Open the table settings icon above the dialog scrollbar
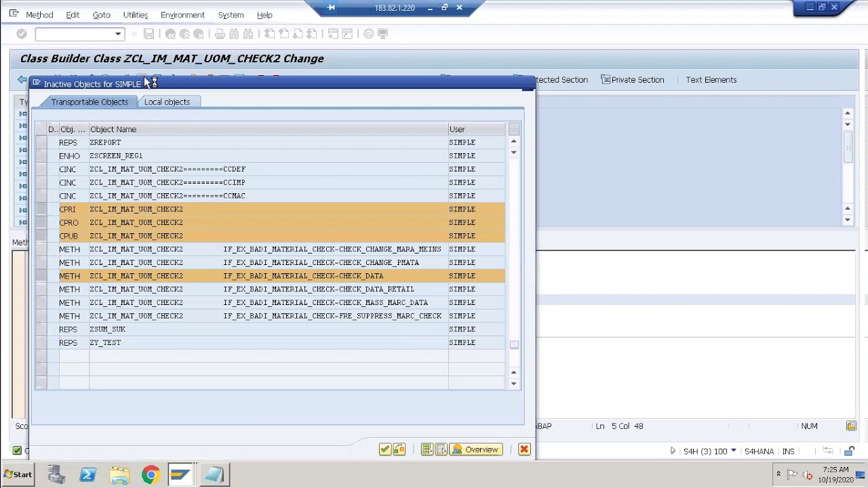This screenshot has height=488, width=868. click(x=513, y=129)
